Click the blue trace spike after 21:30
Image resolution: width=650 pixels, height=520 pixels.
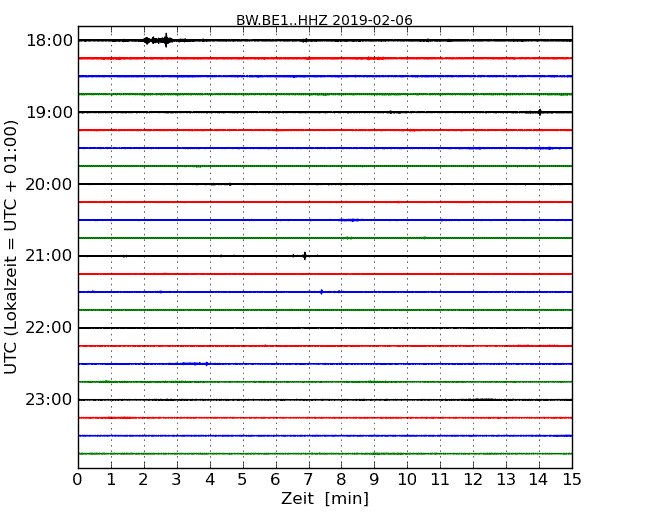point(322,292)
